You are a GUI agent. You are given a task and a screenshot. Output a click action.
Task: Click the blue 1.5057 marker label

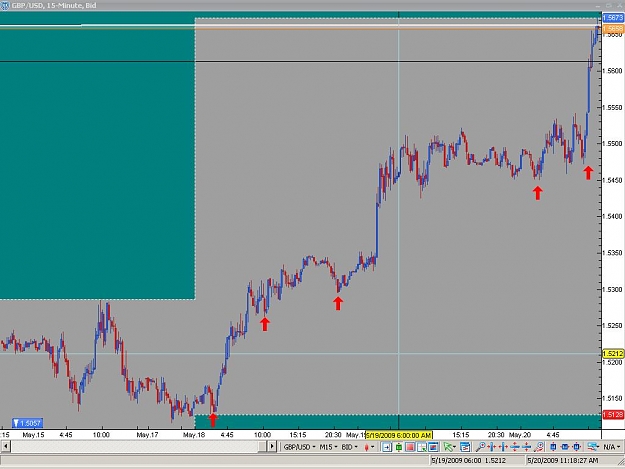pos(27,423)
